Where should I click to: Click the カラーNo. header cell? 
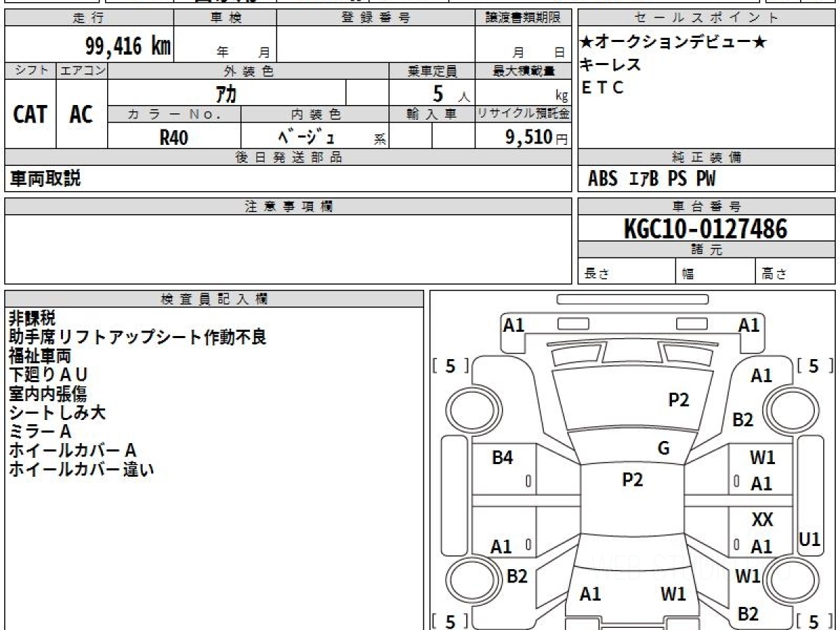(x=174, y=114)
